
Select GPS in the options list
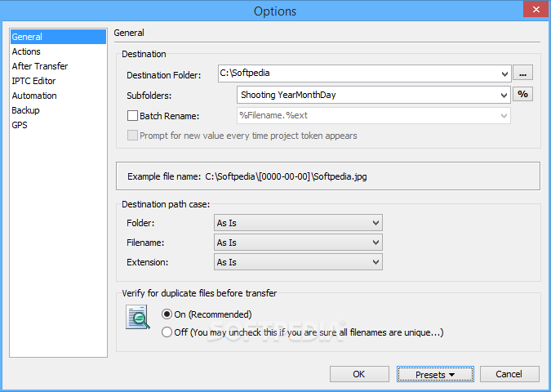20,125
